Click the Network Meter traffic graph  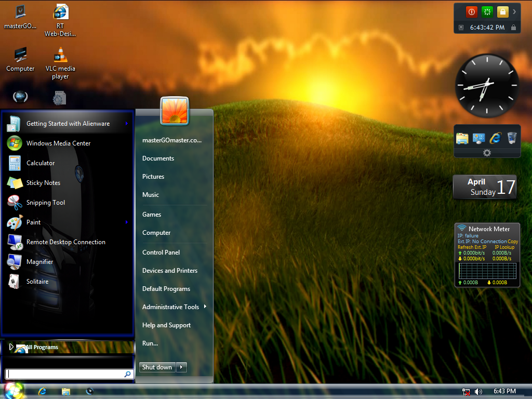[487, 271]
